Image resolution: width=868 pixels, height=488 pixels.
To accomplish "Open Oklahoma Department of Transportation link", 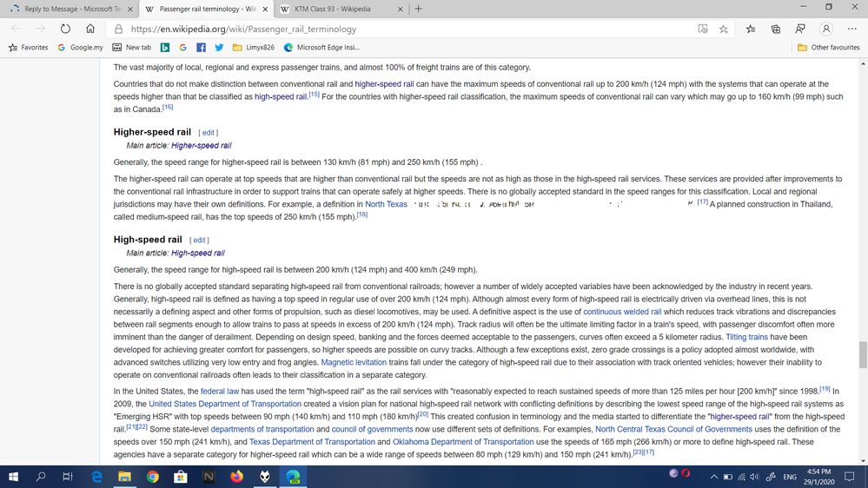I will click(x=463, y=442).
